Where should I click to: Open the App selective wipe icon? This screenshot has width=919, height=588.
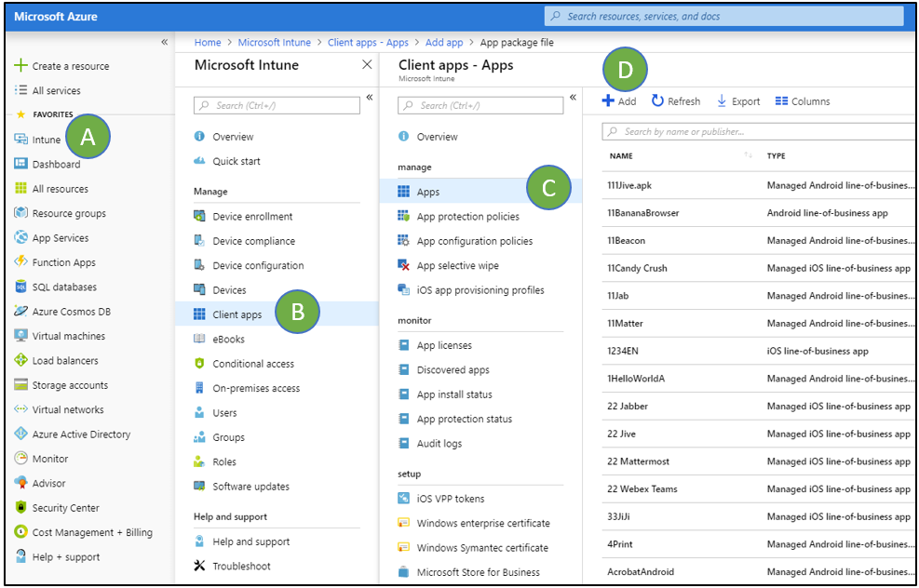404,266
